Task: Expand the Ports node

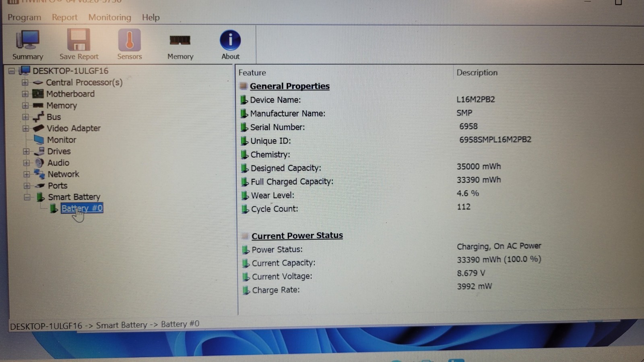Action: (27, 186)
